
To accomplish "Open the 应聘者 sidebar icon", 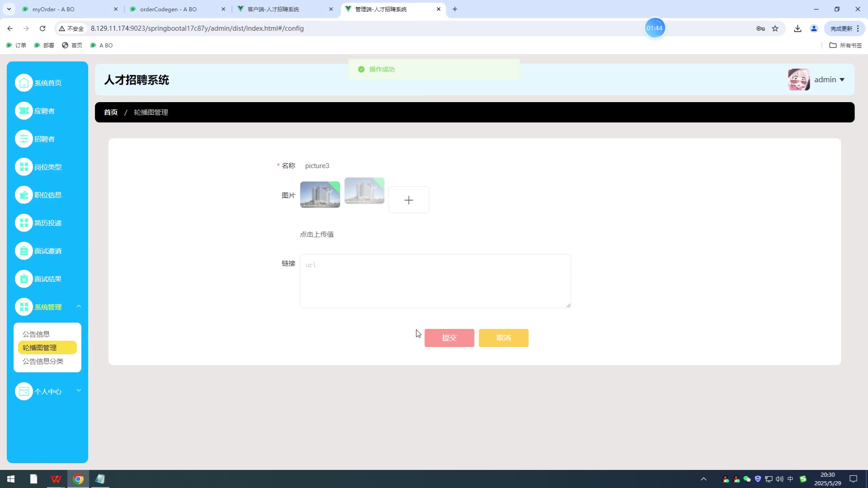I will click(x=24, y=111).
